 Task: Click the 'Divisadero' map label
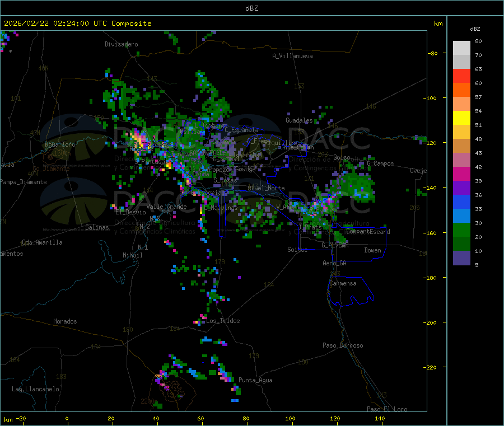(x=121, y=44)
